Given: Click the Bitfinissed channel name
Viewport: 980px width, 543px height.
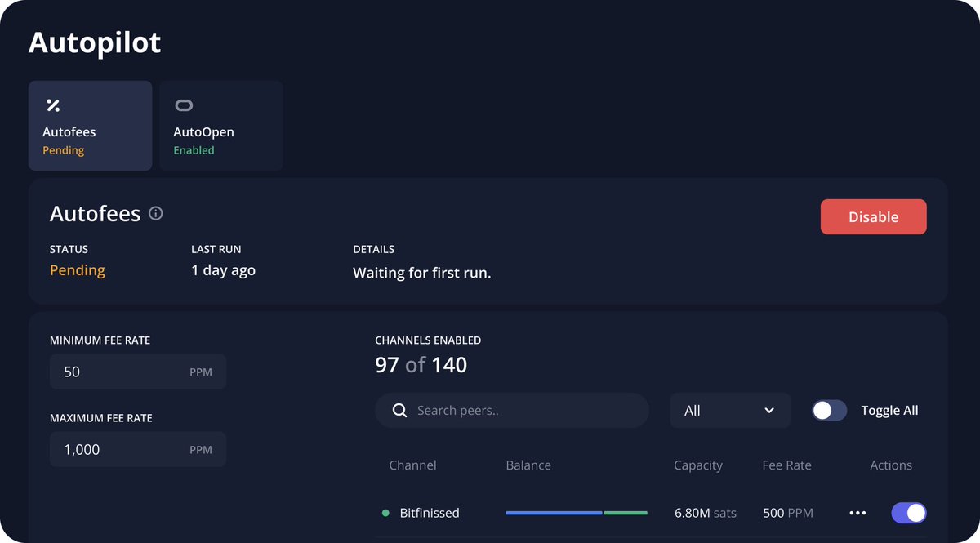Looking at the screenshot, I should (430, 513).
